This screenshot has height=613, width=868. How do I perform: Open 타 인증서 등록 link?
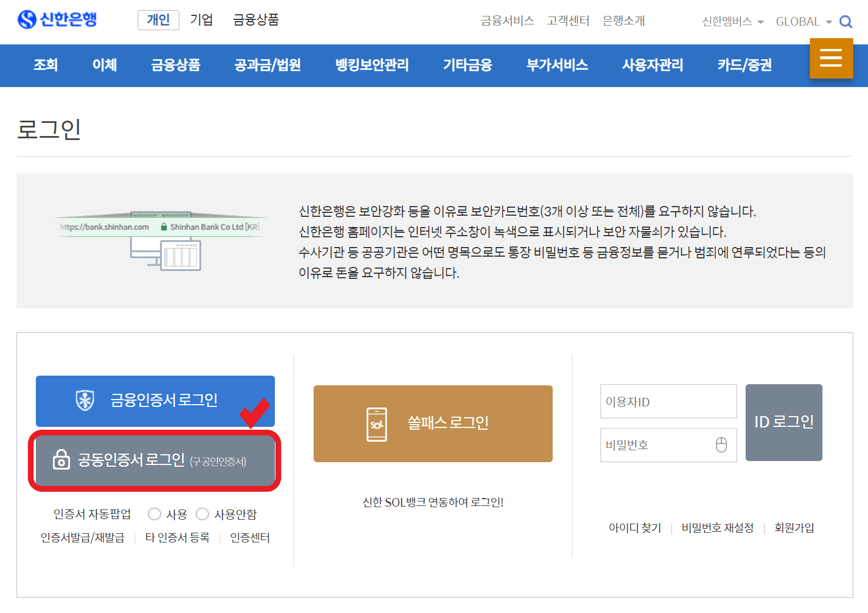pos(178,538)
